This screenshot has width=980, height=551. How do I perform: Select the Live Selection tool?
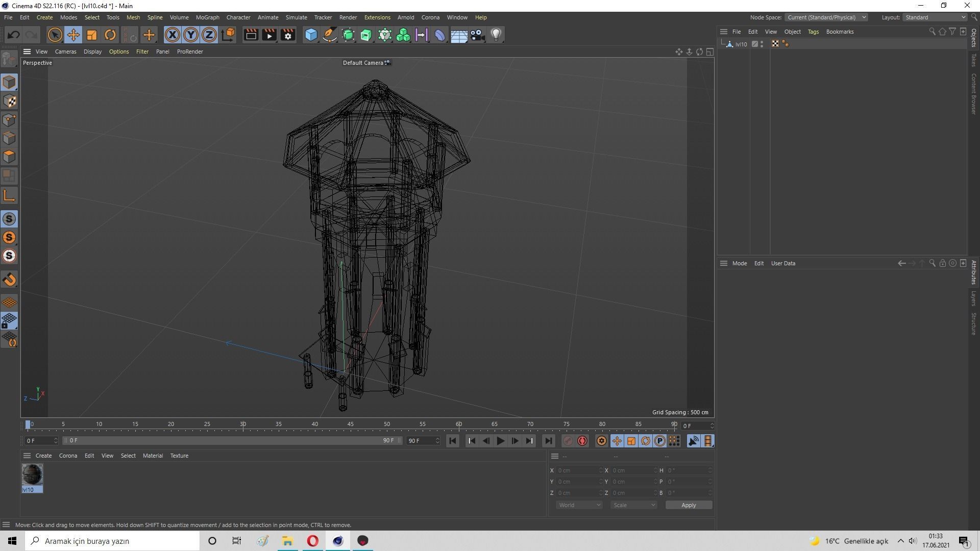[x=55, y=35]
